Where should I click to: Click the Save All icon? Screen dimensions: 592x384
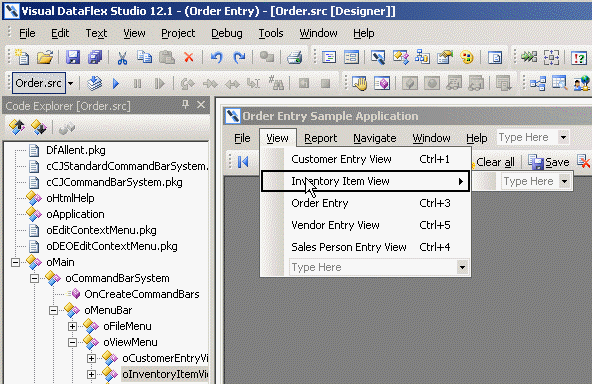pyautogui.click(x=95, y=57)
